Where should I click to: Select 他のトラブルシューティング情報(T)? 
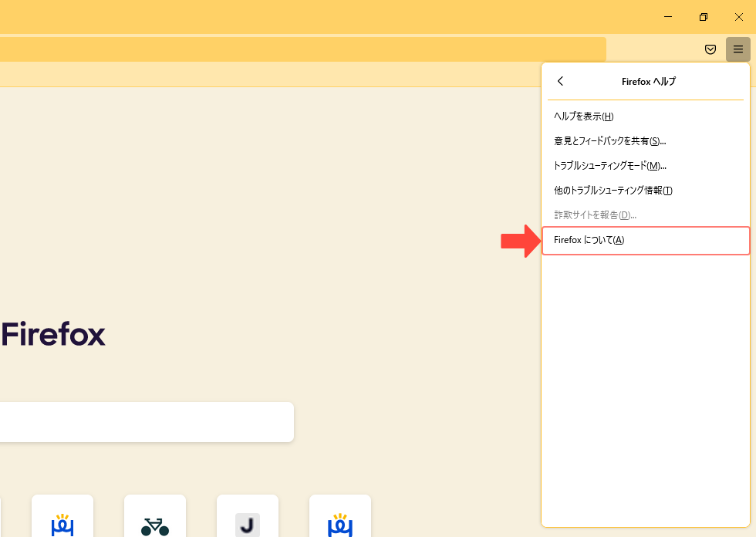tap(646, 191)
